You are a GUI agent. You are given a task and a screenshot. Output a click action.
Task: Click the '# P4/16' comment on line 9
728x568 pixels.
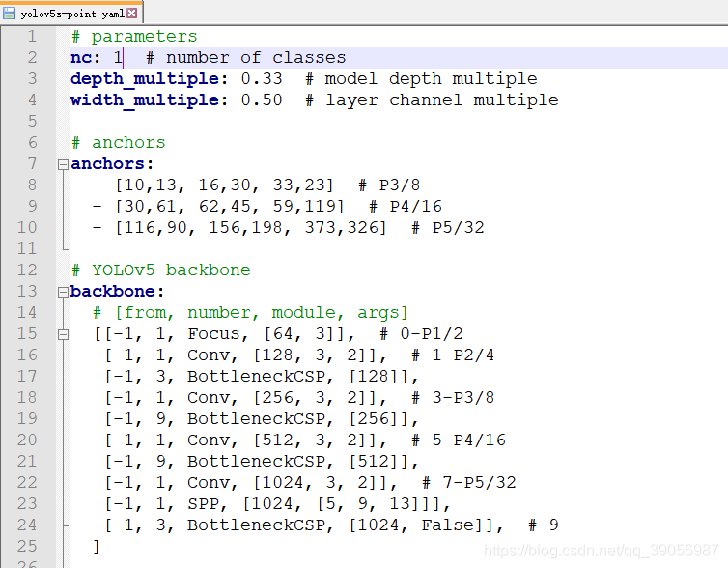tap(406, 207)
